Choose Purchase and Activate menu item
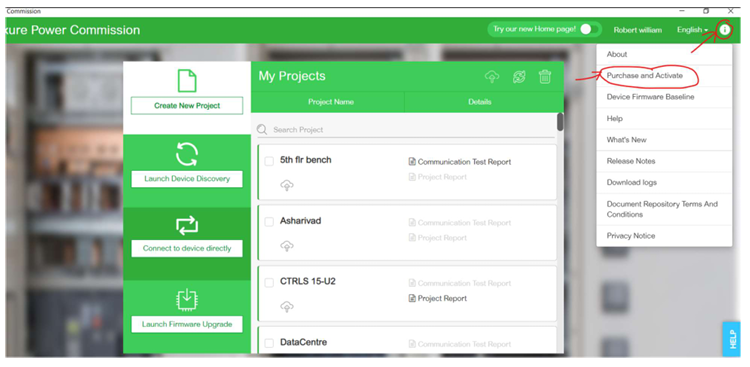This screenshot has width=750, height=367. (664, 76)
